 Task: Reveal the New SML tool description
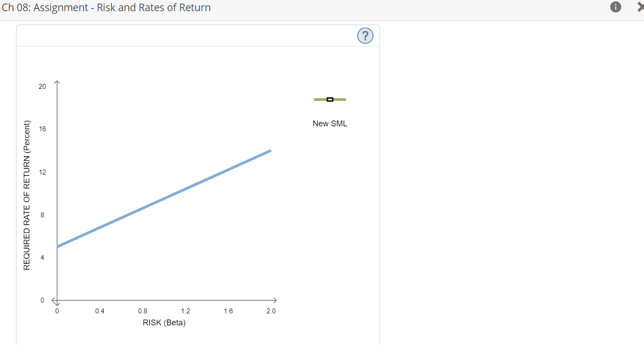[330, 123]
